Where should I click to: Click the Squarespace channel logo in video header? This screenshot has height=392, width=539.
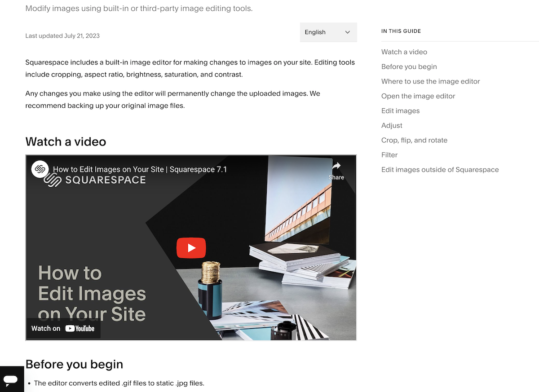pyautogui.click(x=40, y=169)
